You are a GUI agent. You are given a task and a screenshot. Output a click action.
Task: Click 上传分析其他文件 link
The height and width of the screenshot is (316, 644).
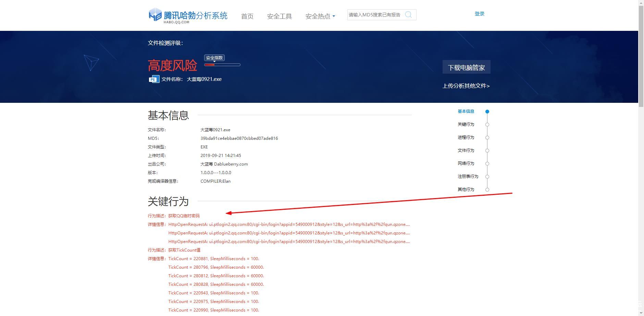point(466,86)
